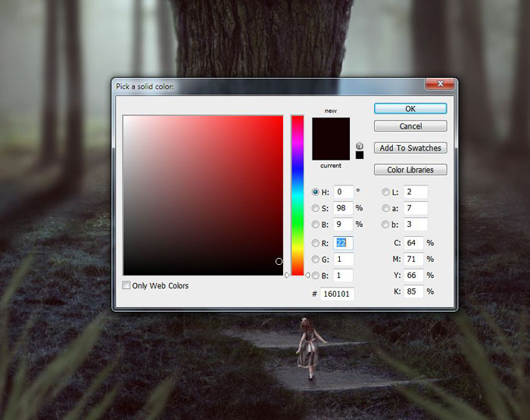Viewport: 530px width, 420px height.
Task: Click the Lab a value field
Action: coord(416,208)
